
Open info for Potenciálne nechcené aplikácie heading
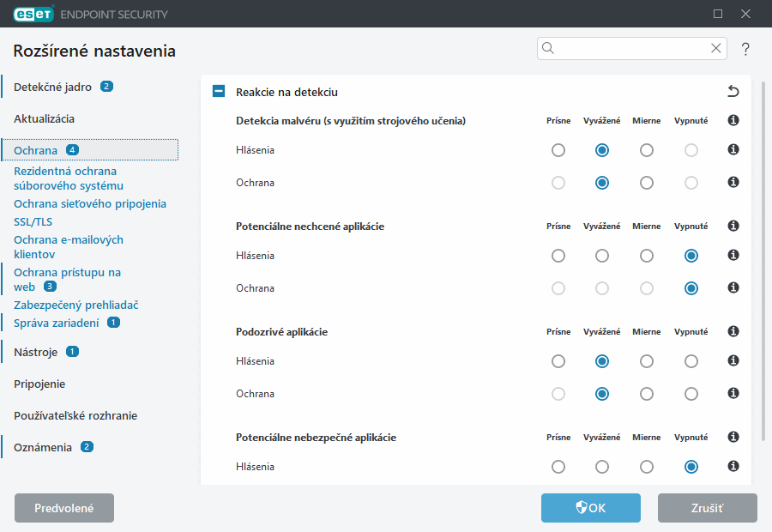(733, 226)
